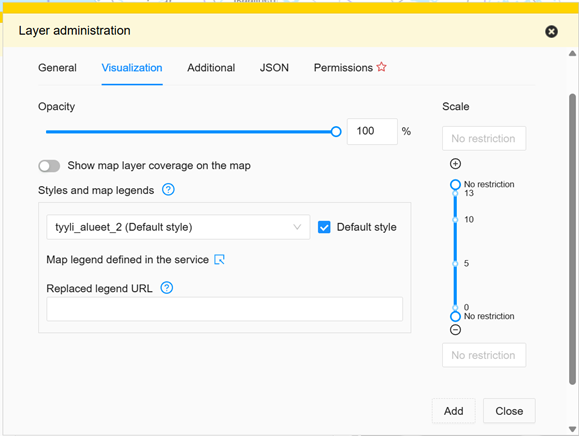This screenshot has width=579, height=436.
Task: Click the Opacity slider handle
Action: (x=336, y=131)
